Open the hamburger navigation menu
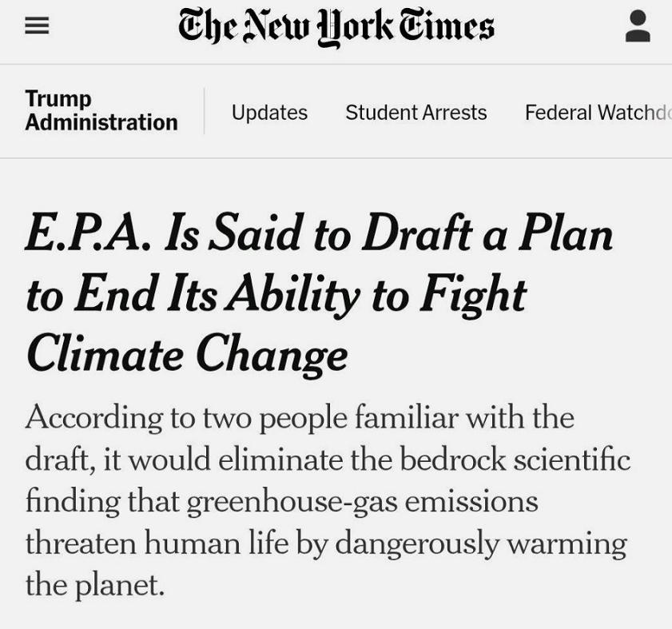 tap(37, 26)
